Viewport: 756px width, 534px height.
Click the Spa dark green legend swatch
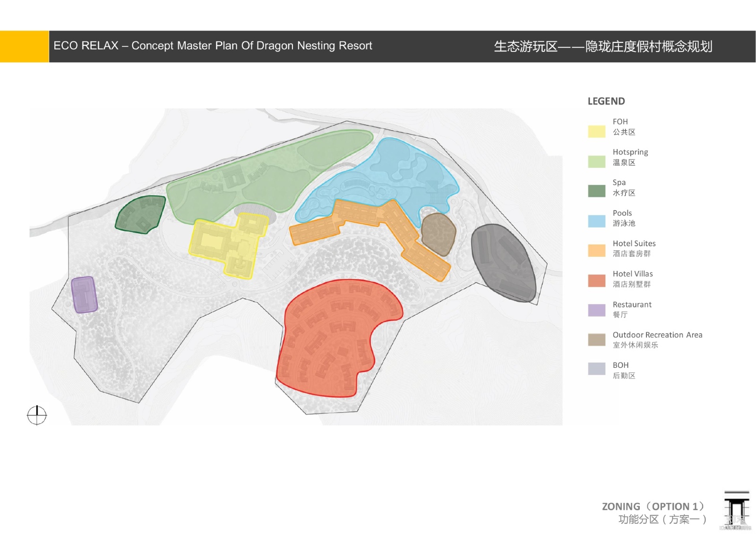(596, 191)
